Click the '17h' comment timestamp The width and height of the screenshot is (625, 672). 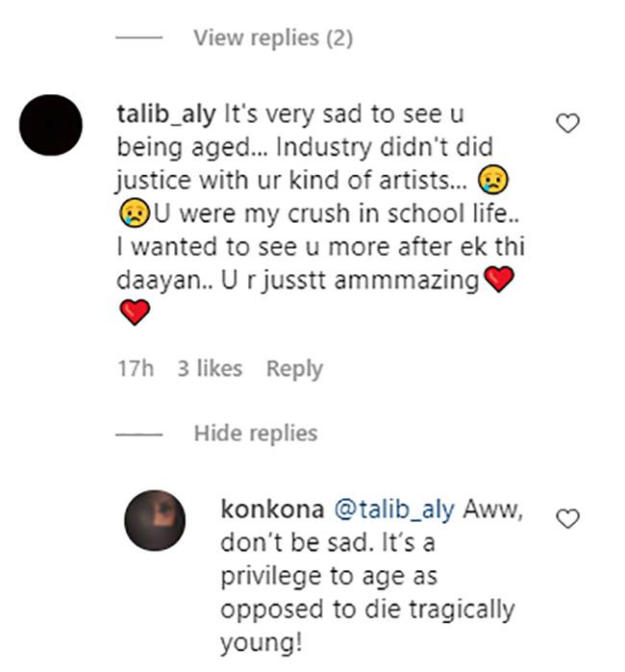[135, 368]
